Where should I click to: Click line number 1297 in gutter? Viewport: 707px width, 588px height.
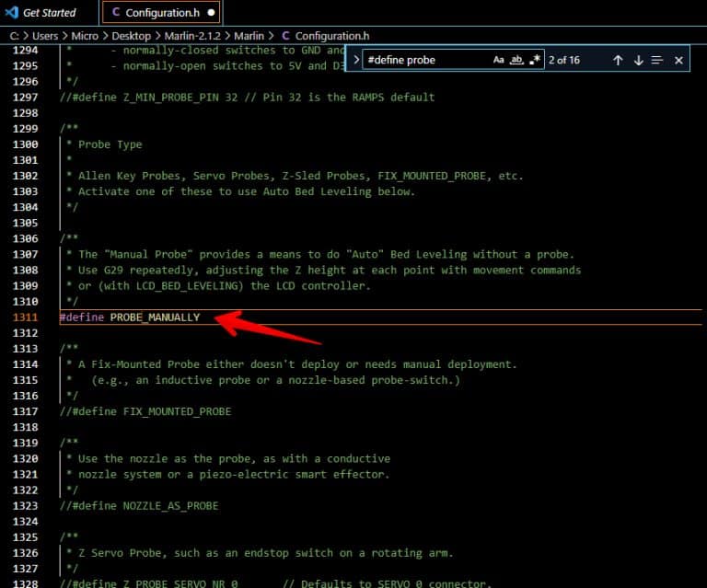(25, 98)
